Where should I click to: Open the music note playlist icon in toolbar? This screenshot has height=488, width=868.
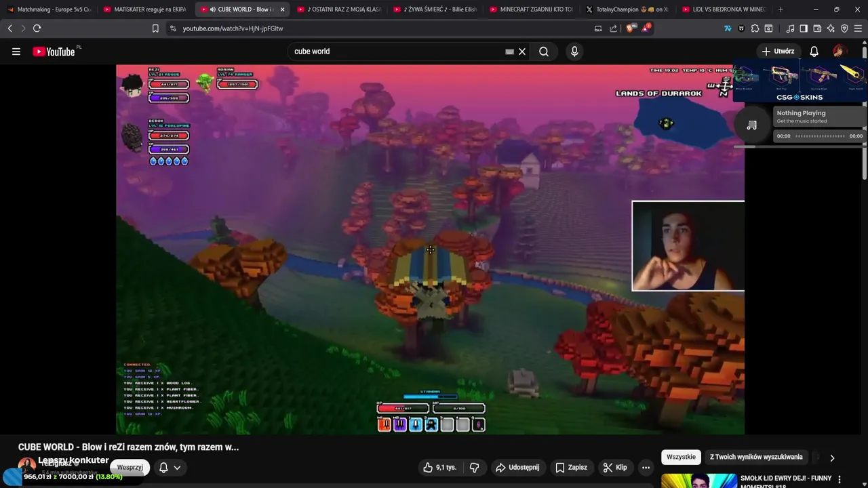click(790, 28)
